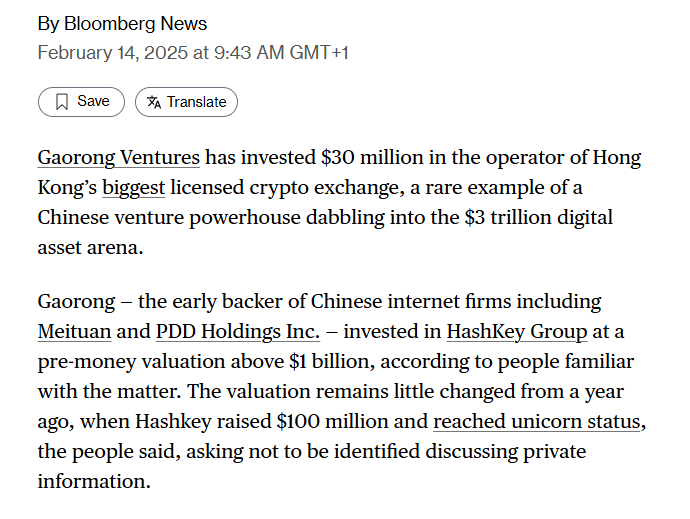Screen dimensions: 690x519
Task: Follow the 'reached unicorn status' link
Action: (536, 422)
